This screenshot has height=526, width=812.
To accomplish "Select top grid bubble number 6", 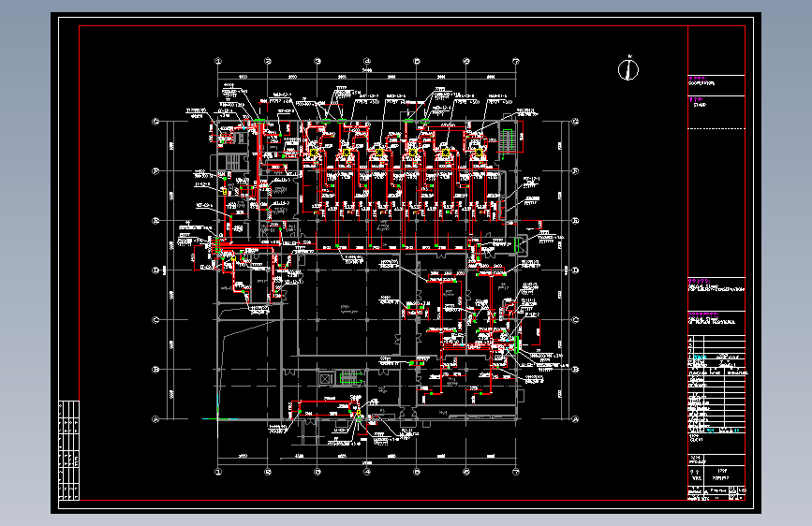I will coord(466,61).
